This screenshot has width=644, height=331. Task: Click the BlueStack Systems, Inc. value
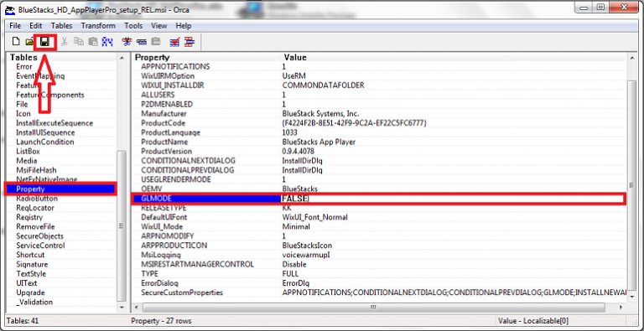pyautogui.click(x=321, y=114)
